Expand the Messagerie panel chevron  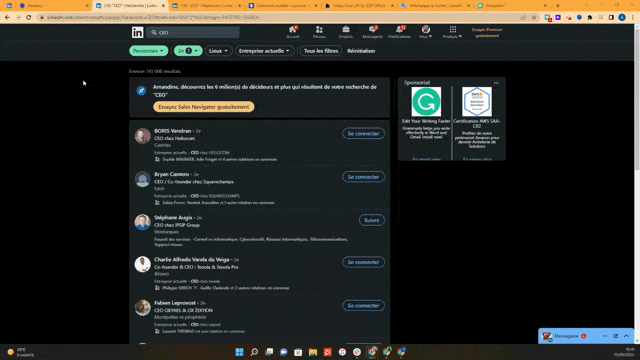click(x=627, y=336)
